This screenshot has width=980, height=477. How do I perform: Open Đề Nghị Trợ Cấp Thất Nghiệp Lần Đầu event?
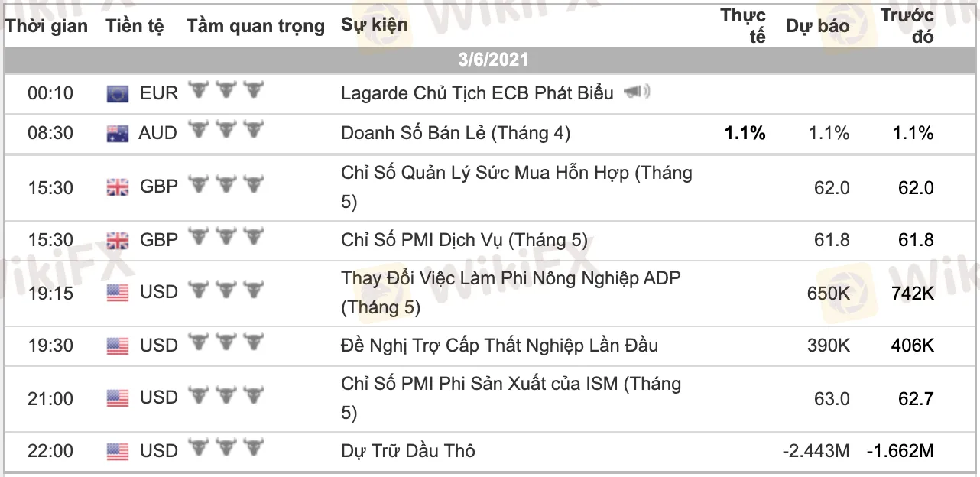tap(499, 346)
